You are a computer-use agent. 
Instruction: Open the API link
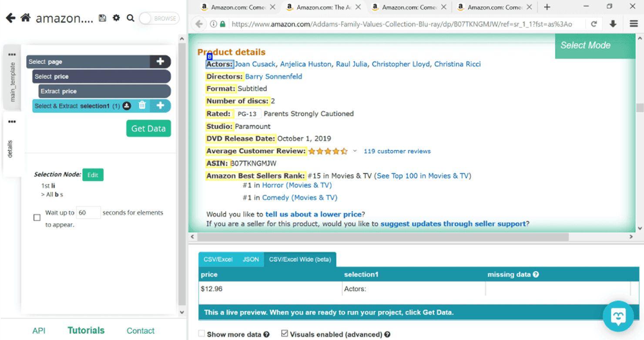click(39, 331)
